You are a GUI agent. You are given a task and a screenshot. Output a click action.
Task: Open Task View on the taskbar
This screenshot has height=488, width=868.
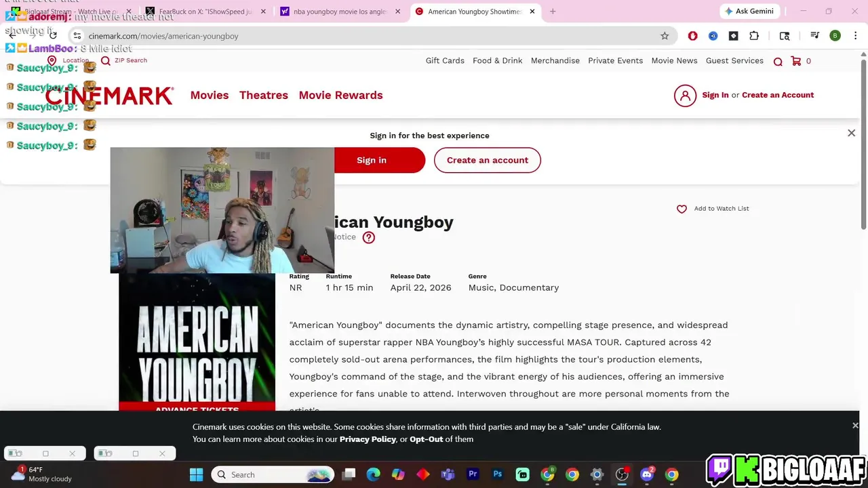pyautogui.click(x=349, y=474)
